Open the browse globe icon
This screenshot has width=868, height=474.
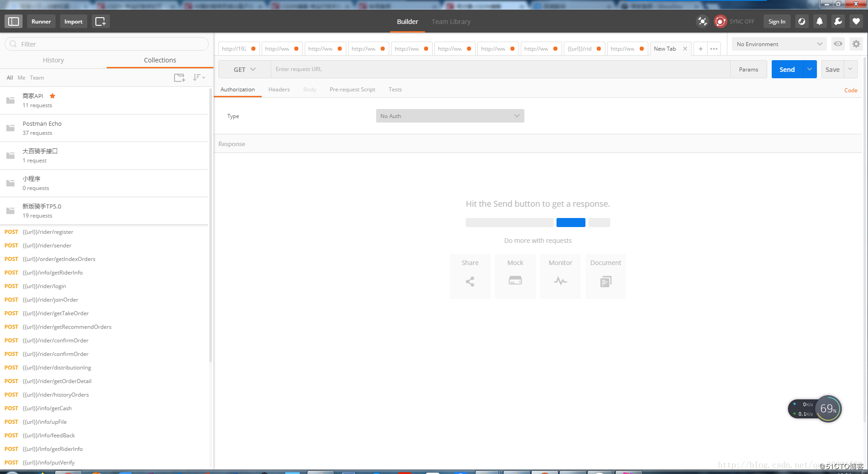coord(802,21)
